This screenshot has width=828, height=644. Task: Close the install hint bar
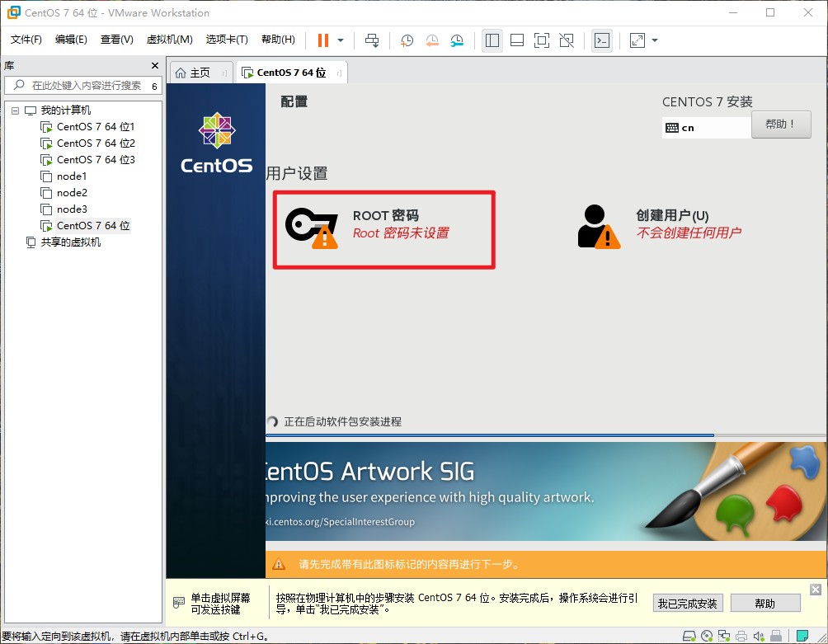click(x=816, y=590)
